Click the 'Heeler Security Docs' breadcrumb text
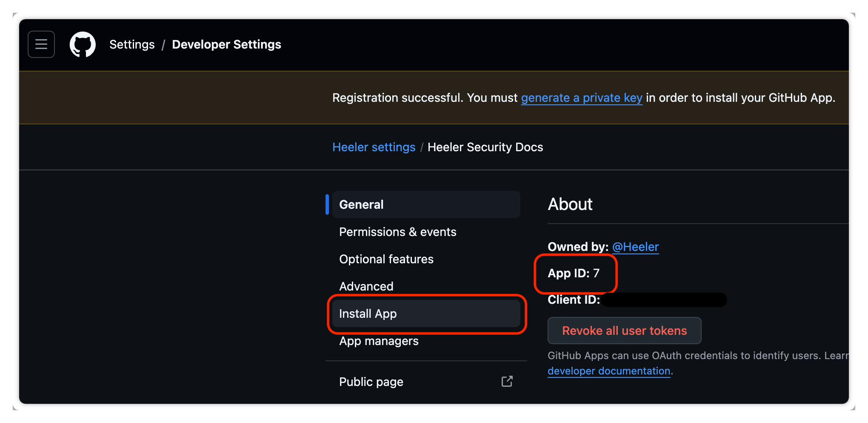The height and width of the screenshot is (423, 868). pos(485,147)
